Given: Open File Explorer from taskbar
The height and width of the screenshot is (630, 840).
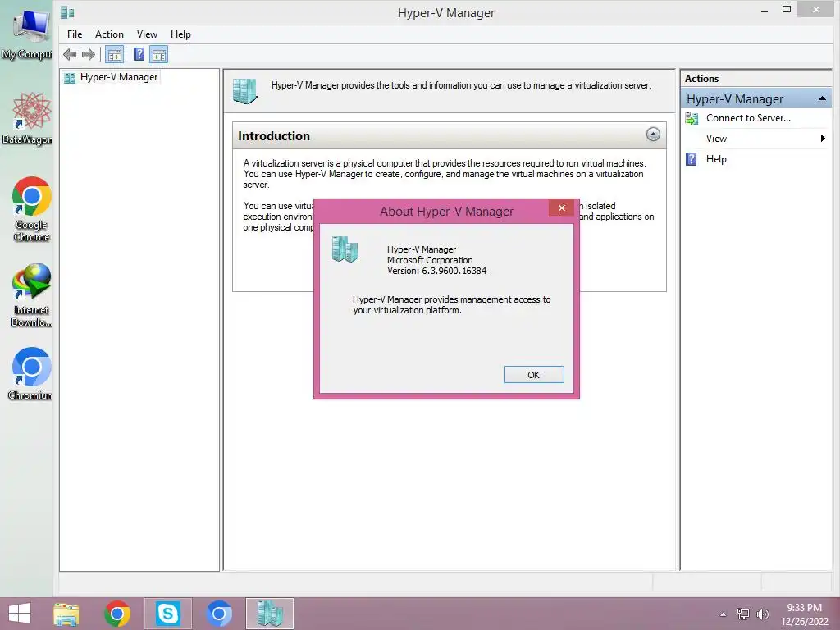Looking at the screenshot, I should coord(66,614).
